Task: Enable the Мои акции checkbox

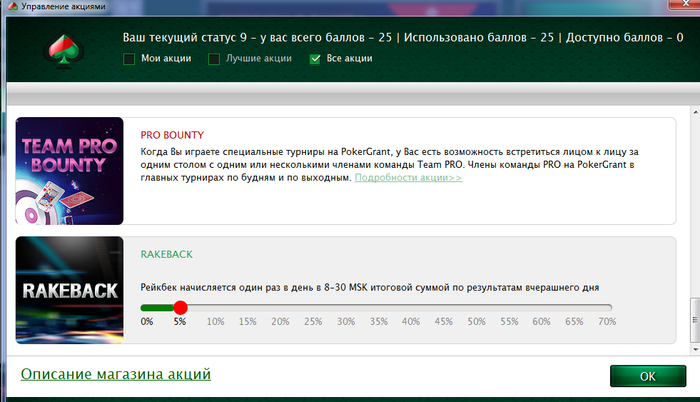Action: [x=129, y=59]
